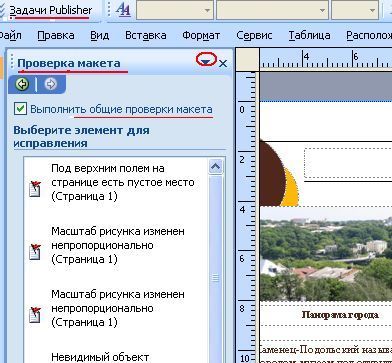This screenshot has height=363, width=392.
Task: Open the font styles AA icon
Action: 123,10
